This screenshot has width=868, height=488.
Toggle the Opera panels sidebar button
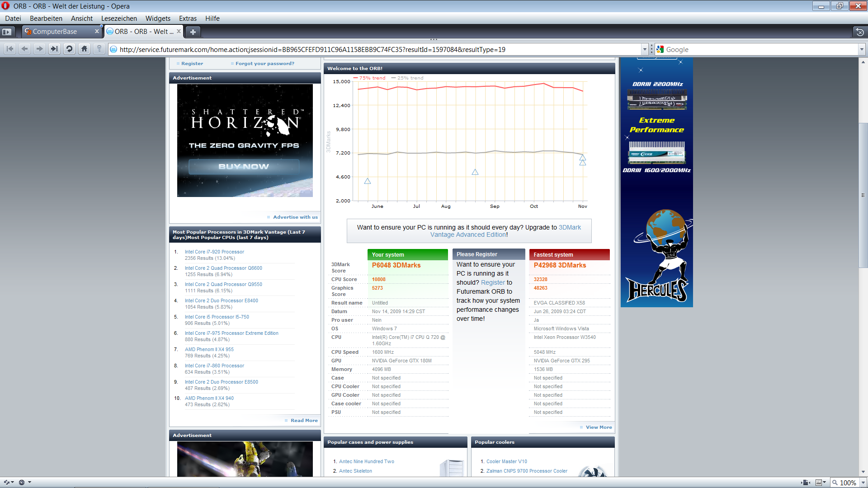coord(7,32)
